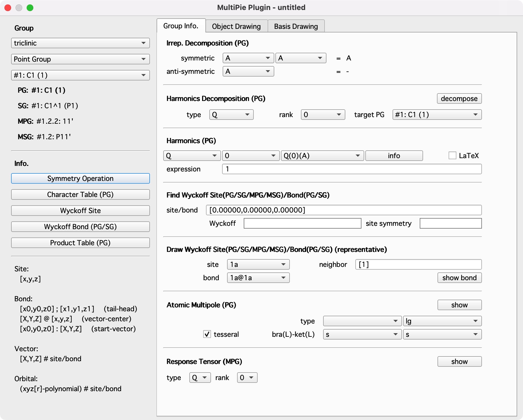Viewport: 523px width, 420px height.
Task: Click the show bond button
Action: (x=459, y=278)
